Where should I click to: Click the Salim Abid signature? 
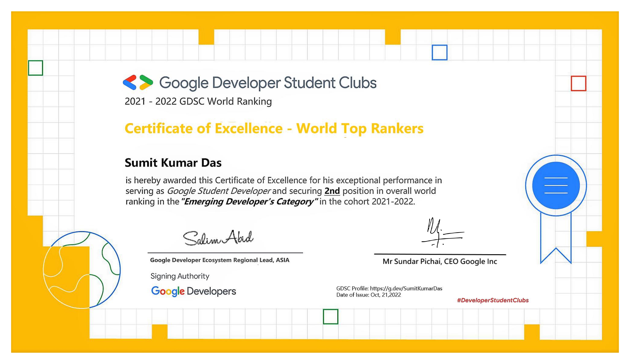(x=218, y=238)
